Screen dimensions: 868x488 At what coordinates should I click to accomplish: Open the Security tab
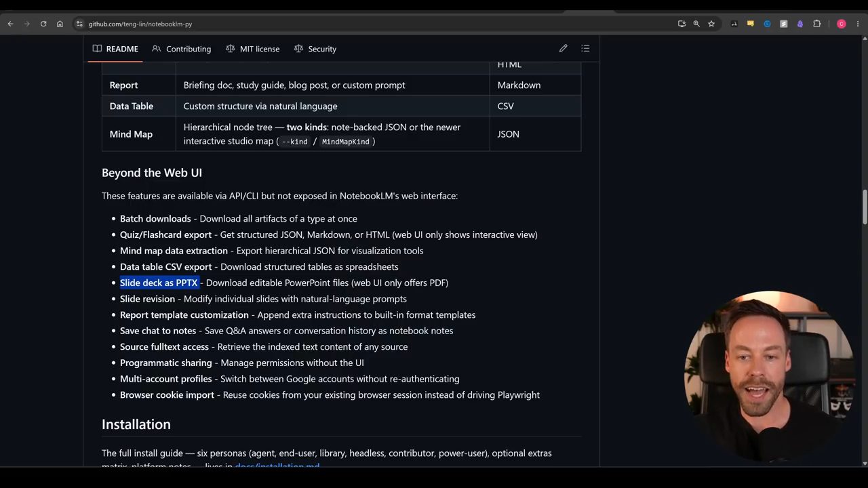(315, 49)
